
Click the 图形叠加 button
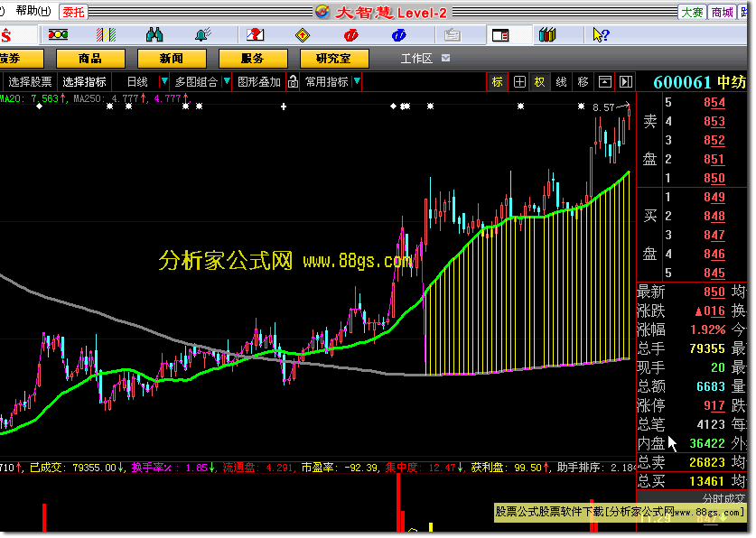pos(259,82)
